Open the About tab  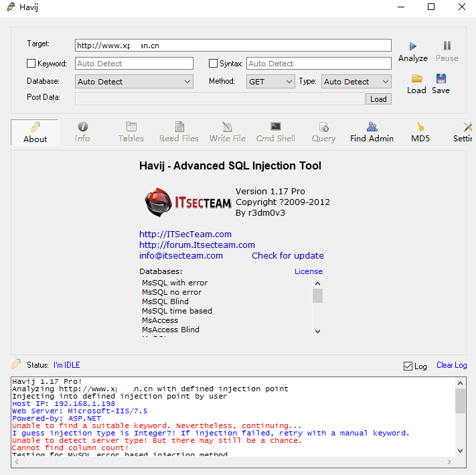click(35, 133)
